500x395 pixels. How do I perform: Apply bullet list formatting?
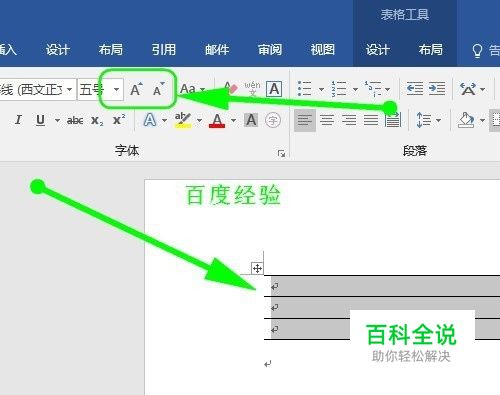(304, 89)
